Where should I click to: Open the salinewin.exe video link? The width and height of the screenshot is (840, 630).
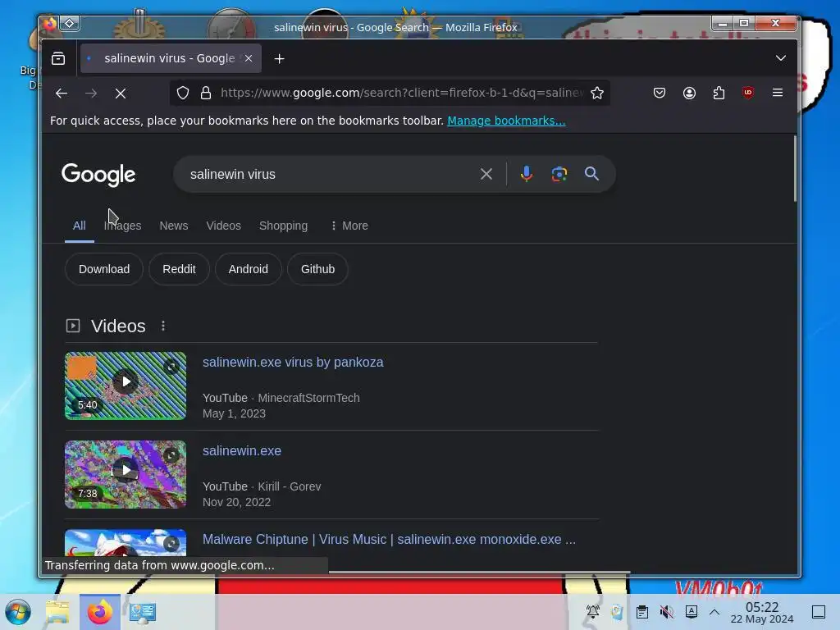tap(242, 451)
